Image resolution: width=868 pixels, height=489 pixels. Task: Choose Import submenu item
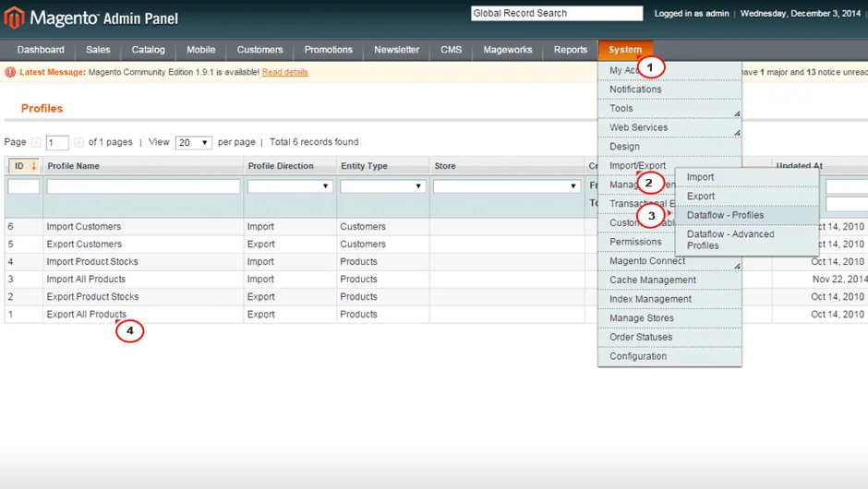pyautogui.click(x=746, y=177)
